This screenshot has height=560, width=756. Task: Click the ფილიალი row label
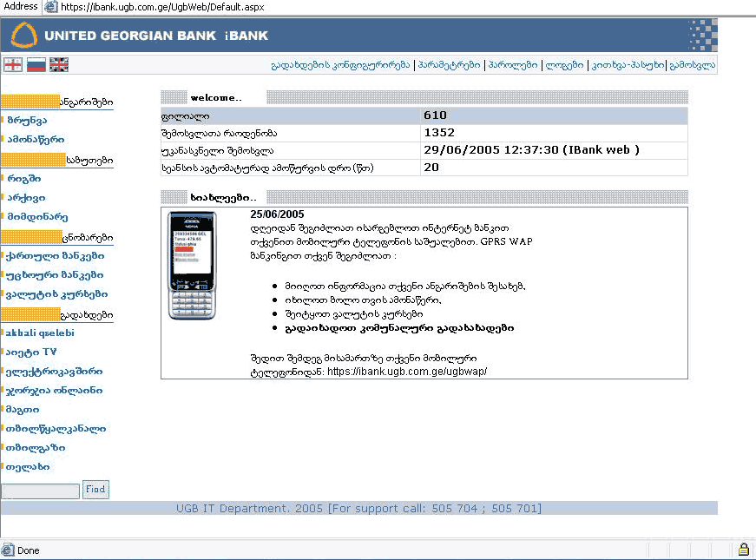coord(186,116)
